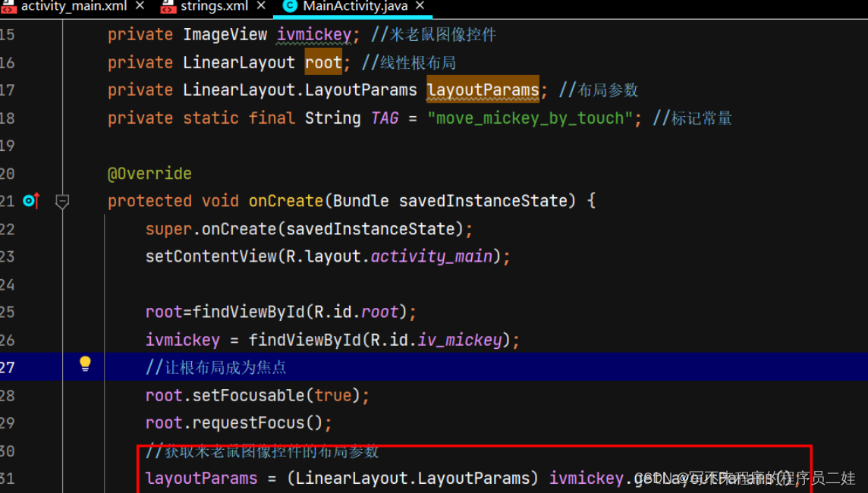Click the comment 米老鼠图像控件
The width and height of the screenshot is (868, 493).
(x=433, y=35)
